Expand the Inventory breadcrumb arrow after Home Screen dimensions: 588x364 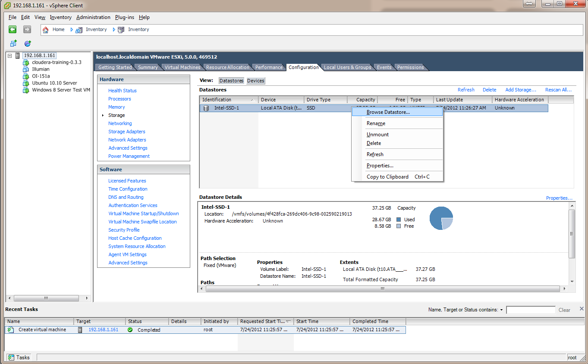(72, 30)
